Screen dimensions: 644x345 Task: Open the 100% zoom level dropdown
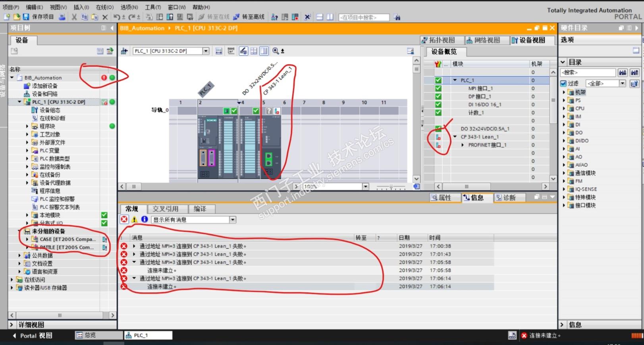[366, 186]
